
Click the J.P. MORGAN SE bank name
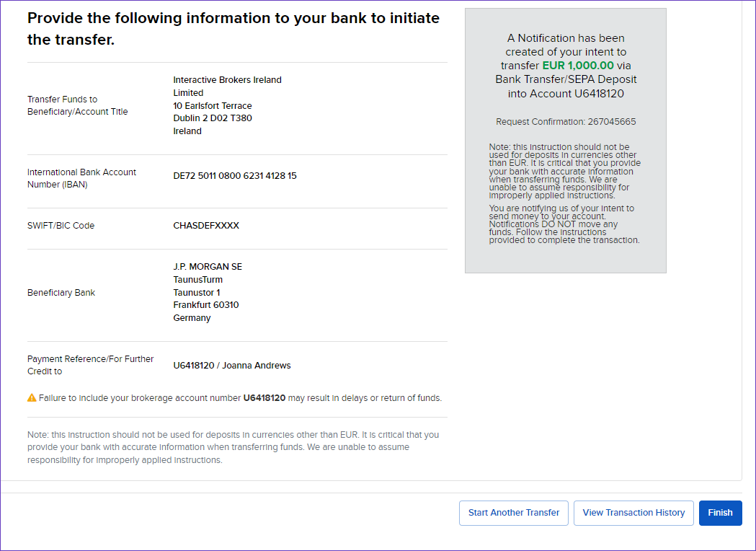point(208,267)
